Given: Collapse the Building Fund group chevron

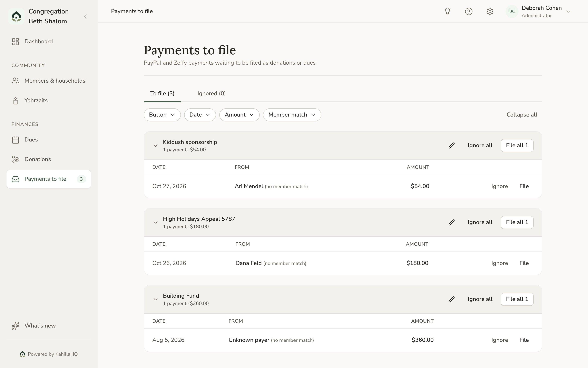Looking at the screenshot, I should pos(156,299).
